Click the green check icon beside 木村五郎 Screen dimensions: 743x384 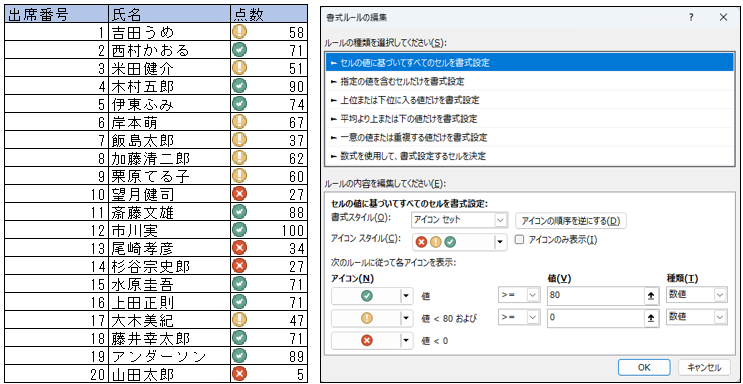(240, 86)
